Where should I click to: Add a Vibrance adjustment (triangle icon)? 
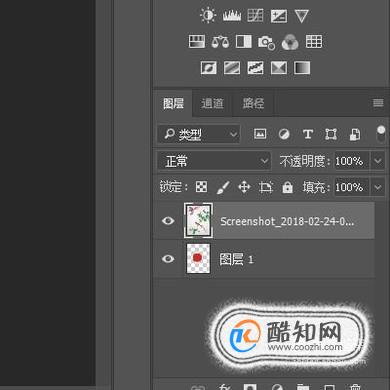coord(301,16)
